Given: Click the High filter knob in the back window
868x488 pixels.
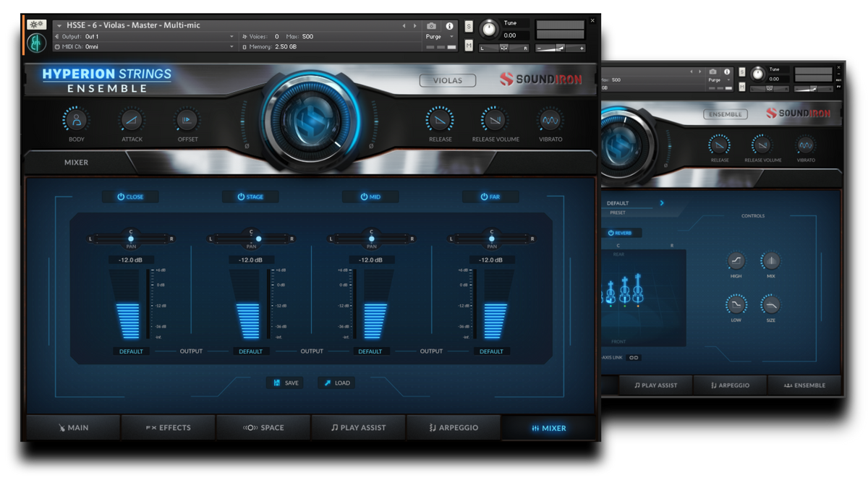Looking at the screenshot, I should [x=736, y=261].
